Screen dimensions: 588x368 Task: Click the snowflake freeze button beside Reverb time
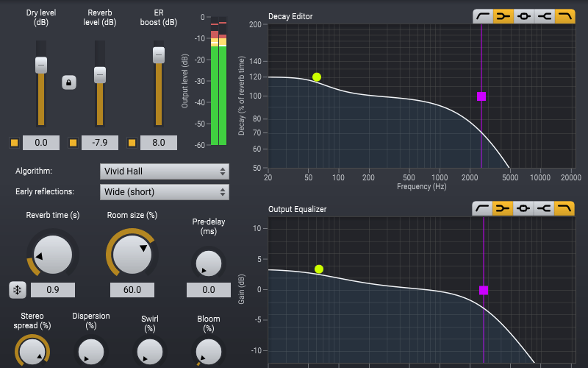coord(17,290)
